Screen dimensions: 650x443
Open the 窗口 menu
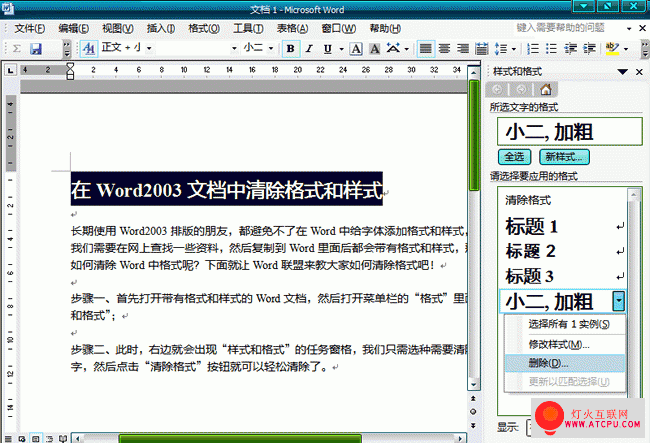pos(339,28)
